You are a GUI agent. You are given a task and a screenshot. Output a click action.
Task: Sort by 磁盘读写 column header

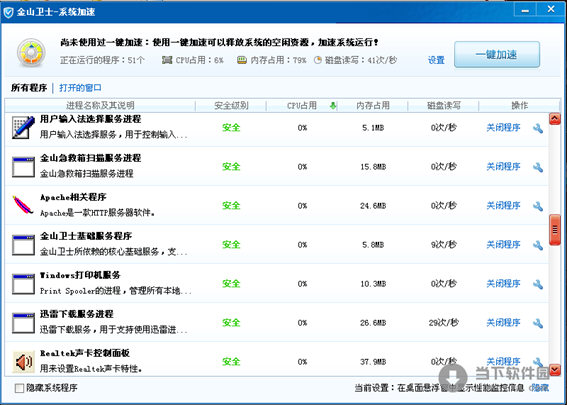(x=444, y=106)
